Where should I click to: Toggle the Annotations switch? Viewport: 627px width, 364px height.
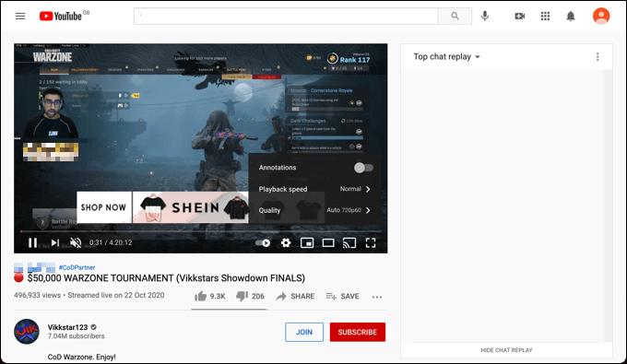(x=363, y=168)
